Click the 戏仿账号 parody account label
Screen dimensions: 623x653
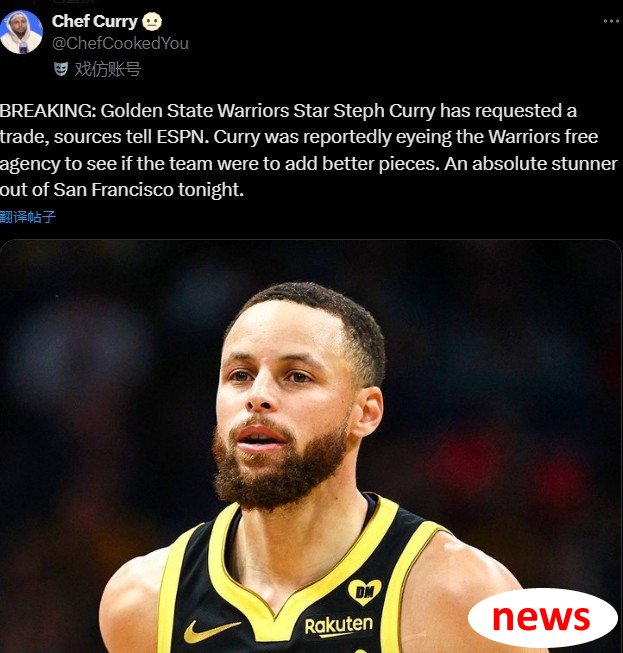pos(107,69)
